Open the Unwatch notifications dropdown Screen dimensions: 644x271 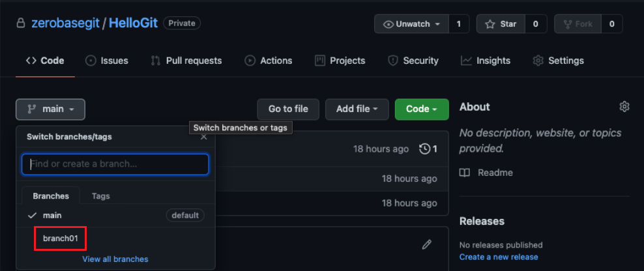tap(412, 24)
